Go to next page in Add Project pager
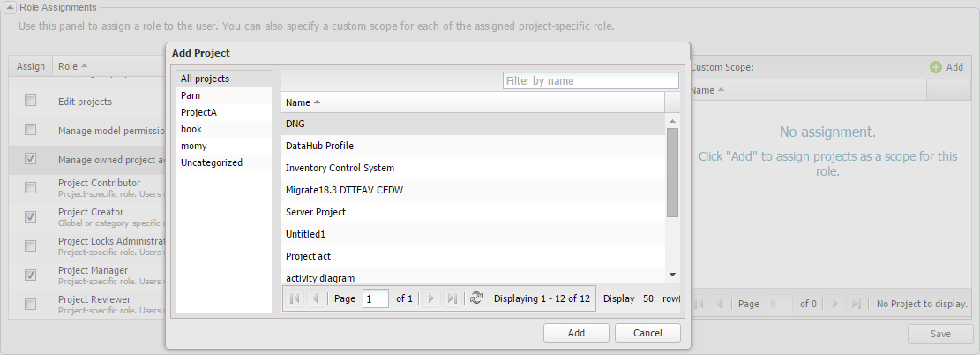The height and width of the screenshot is (355, 980). (x=431, y=298)
